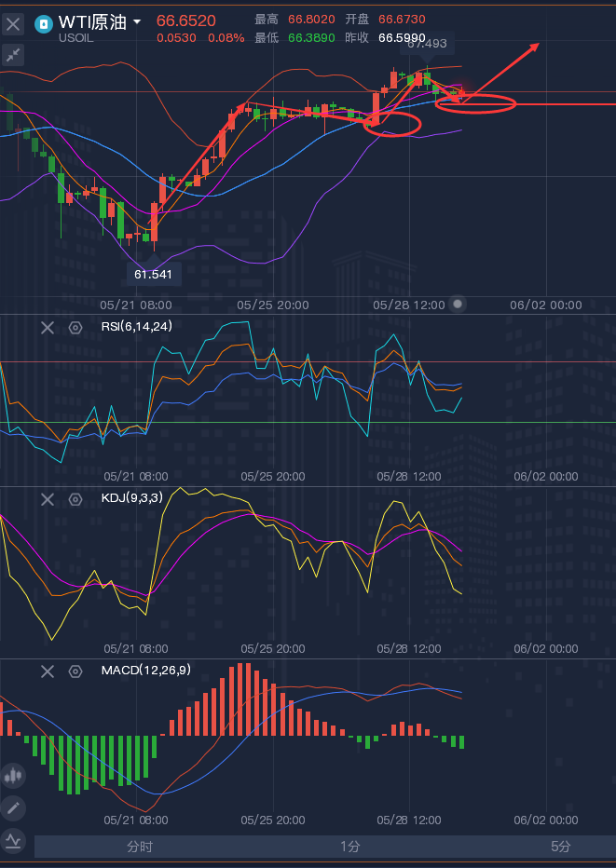Open the WTI原油 symbol dropdown

tap(137, 21)
